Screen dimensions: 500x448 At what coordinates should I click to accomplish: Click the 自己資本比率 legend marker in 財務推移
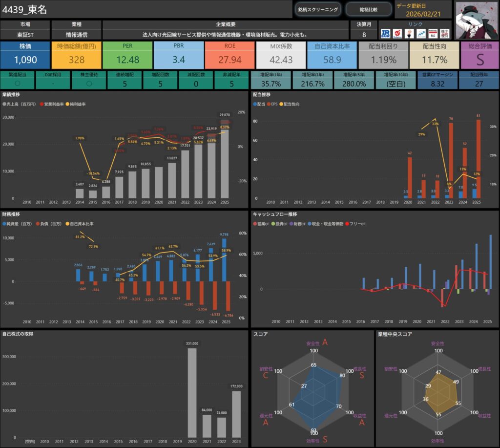click(x=67, y=224)
